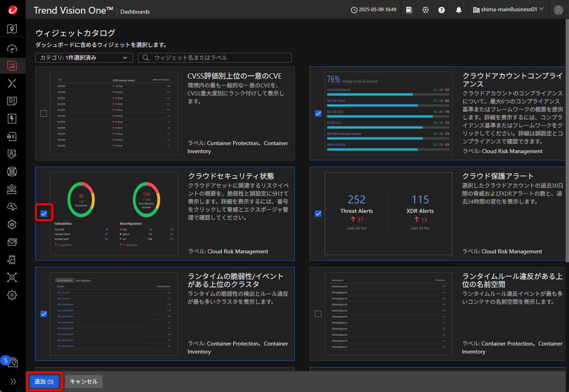Open the user profile avatar icon
This screenshot has height=392, width=569.
[559, 10]
